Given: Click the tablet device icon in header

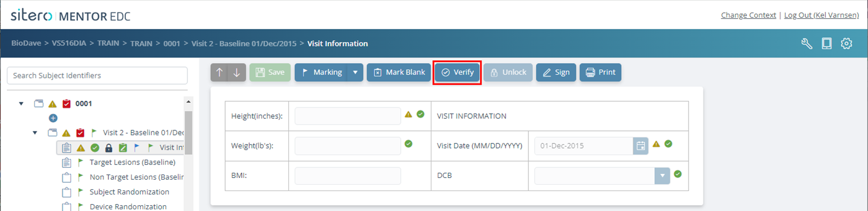Looking at the screenshot, I should coord(826,44).
